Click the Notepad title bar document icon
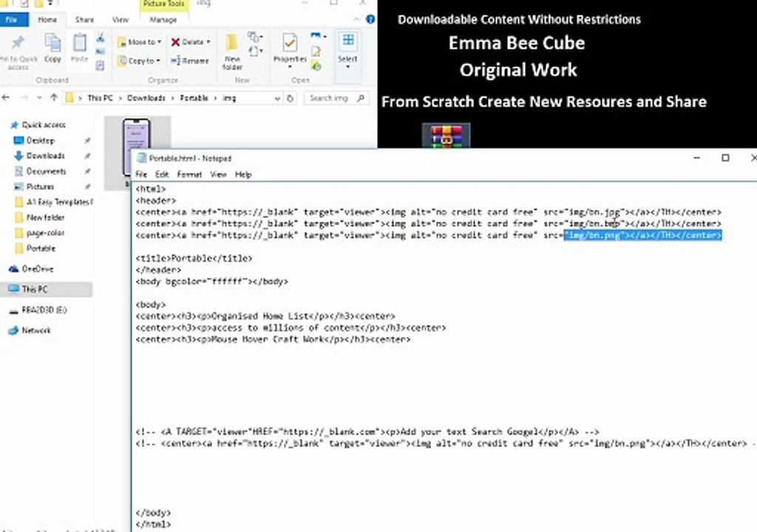Viewport: 757px width, 532px height. pyautogui.click(x=141, y=158)
